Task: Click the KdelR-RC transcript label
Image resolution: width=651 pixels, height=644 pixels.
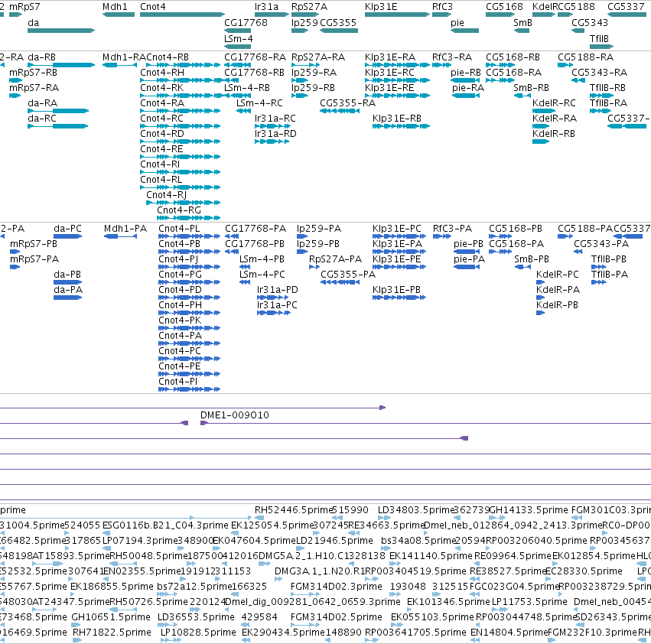Action: coord(554,103)
